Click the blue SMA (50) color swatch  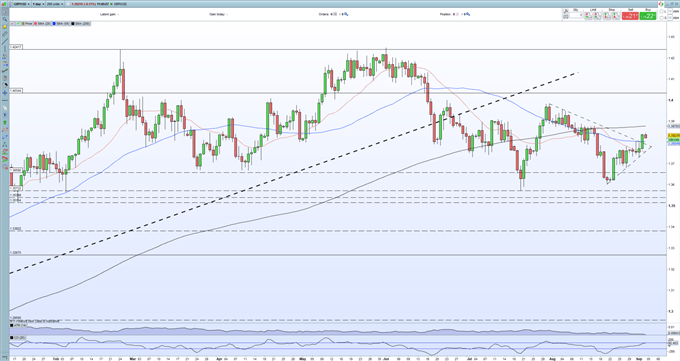(x=54, y=23)
